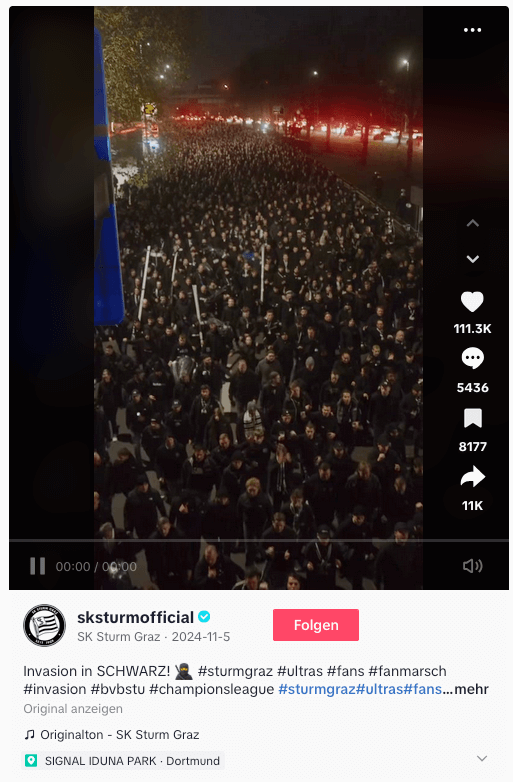Click the music note Originalton icon
Viewport: 513px width, 782px height.
(x=30, y=734)
